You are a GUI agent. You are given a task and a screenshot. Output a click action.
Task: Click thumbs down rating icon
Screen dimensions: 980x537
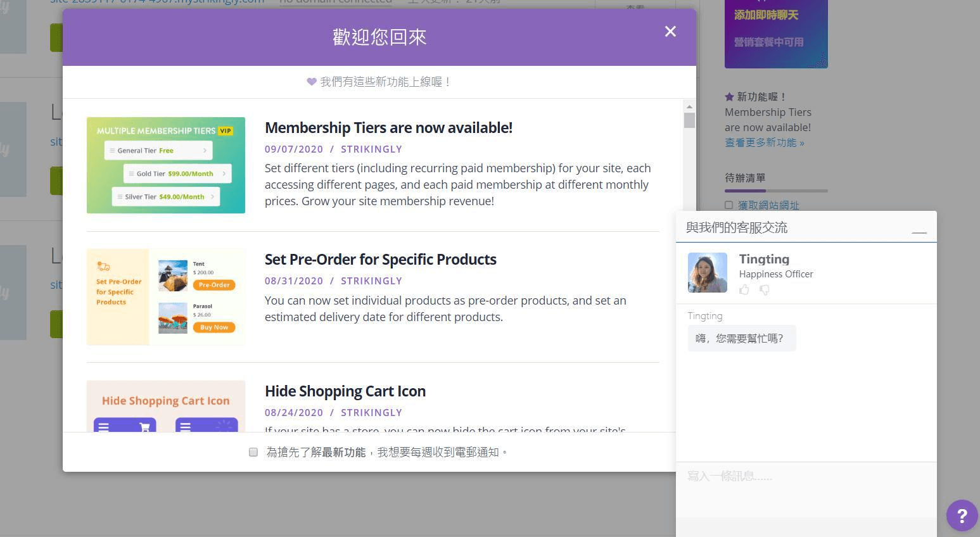click(765, 290)
